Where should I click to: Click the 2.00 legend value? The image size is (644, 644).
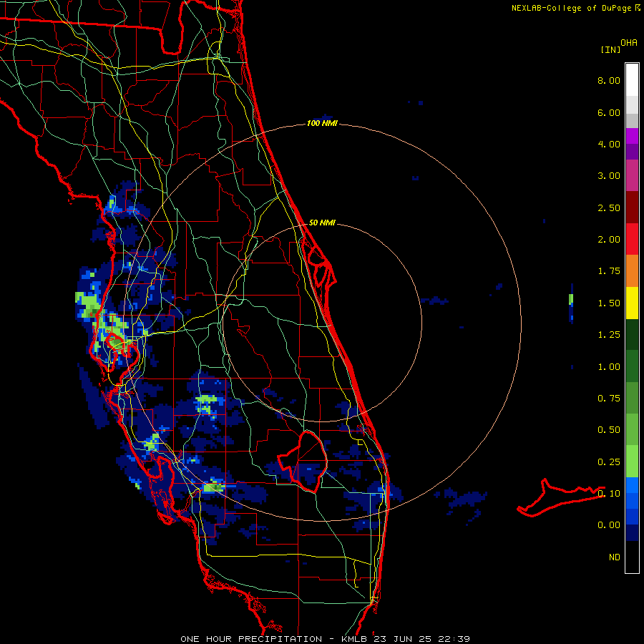point(609,240)
